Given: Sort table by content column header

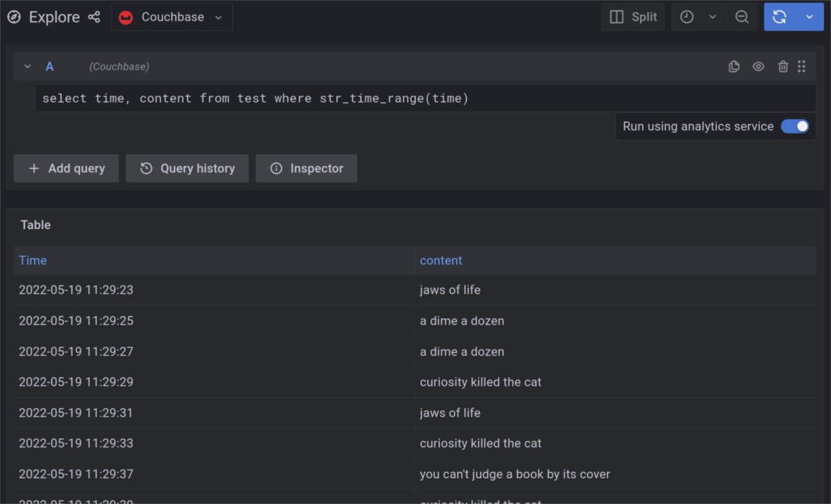Looking at the screenshot, I should pos(441,260).
